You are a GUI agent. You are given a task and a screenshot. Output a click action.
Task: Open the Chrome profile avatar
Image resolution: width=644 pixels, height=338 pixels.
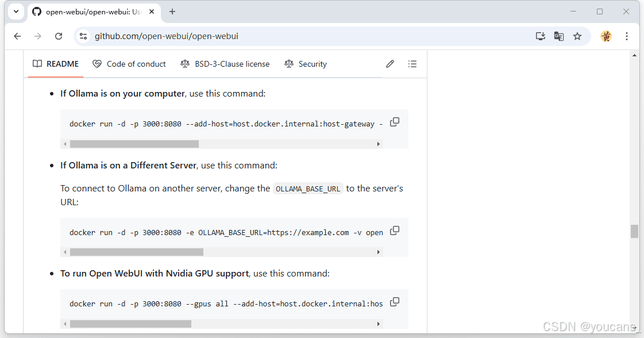pyautogui.click(x=606, y=36)
